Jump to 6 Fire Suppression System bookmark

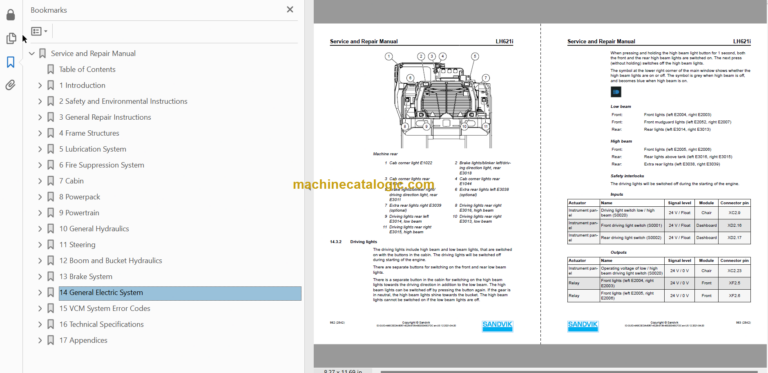click(102, 165)
